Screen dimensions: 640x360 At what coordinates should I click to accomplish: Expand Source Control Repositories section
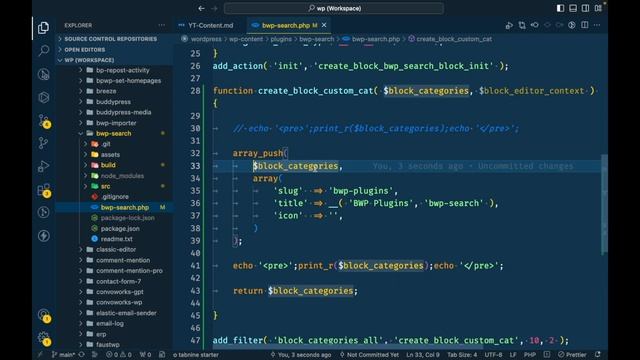pyautogui.click(x=113, y=39)
